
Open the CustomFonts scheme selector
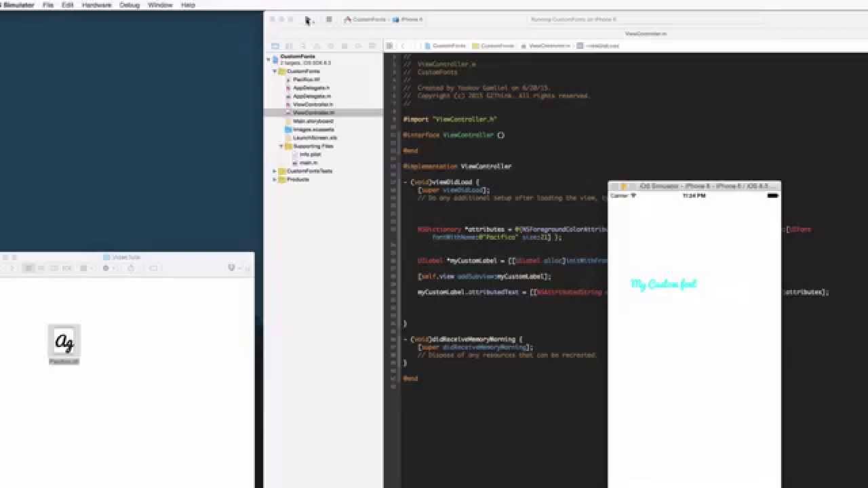[366, 20]
